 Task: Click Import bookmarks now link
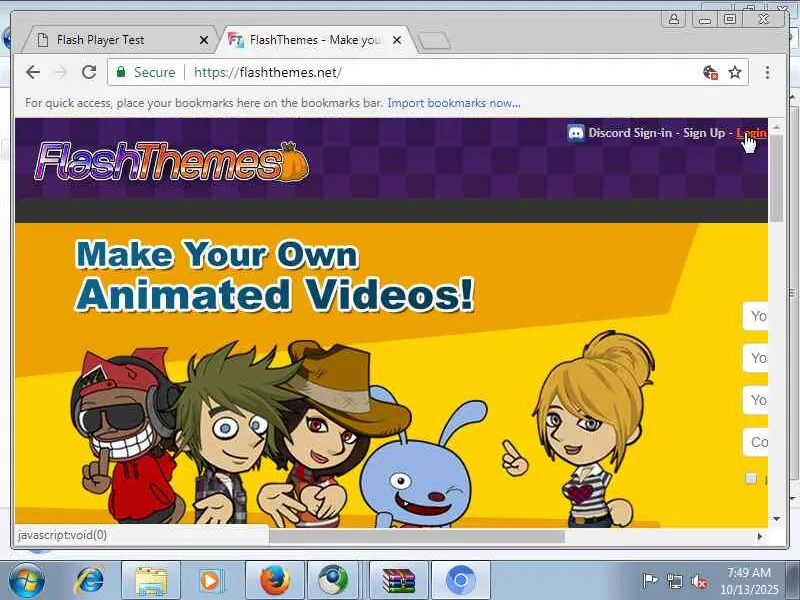click(454, 103)
